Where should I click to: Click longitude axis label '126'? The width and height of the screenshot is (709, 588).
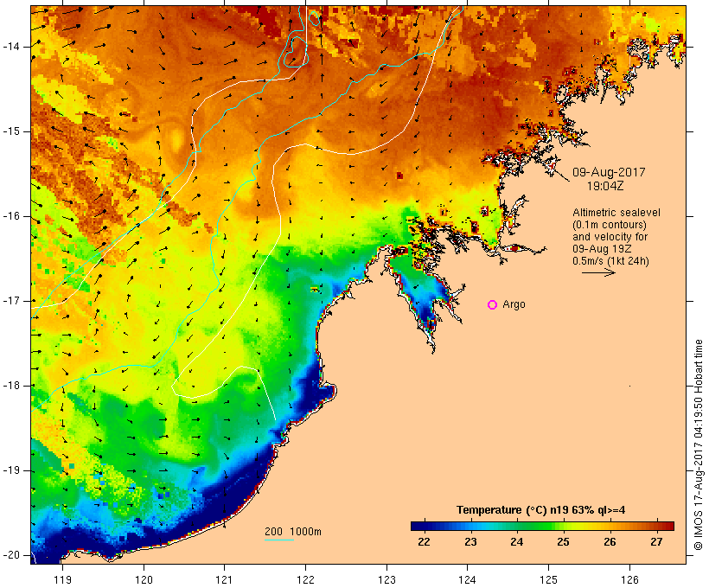(x=629, y=580)
